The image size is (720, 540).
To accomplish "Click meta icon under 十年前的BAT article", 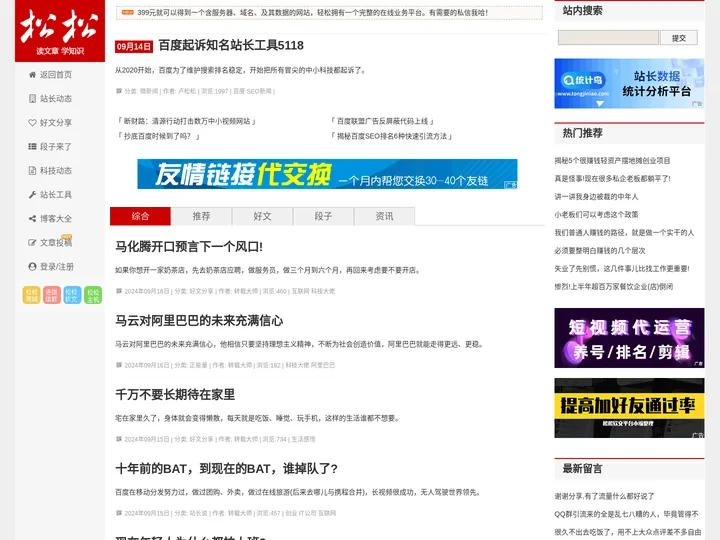I will click(x=119, y=512).
